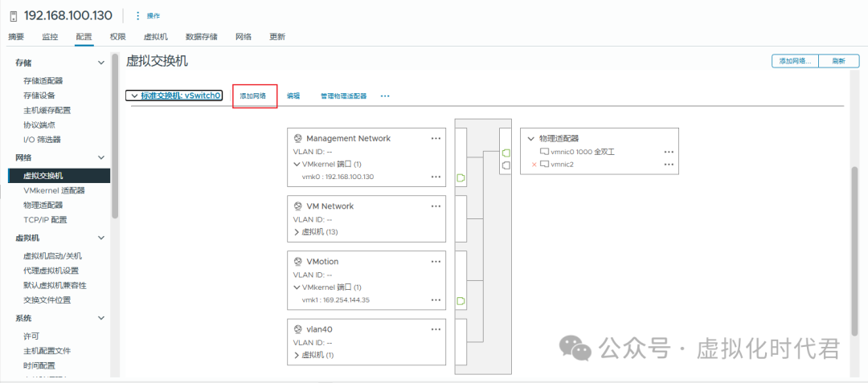Click the host icon beside 192.168.100.130
Viewport: 868px width, 383px height.
14,15
